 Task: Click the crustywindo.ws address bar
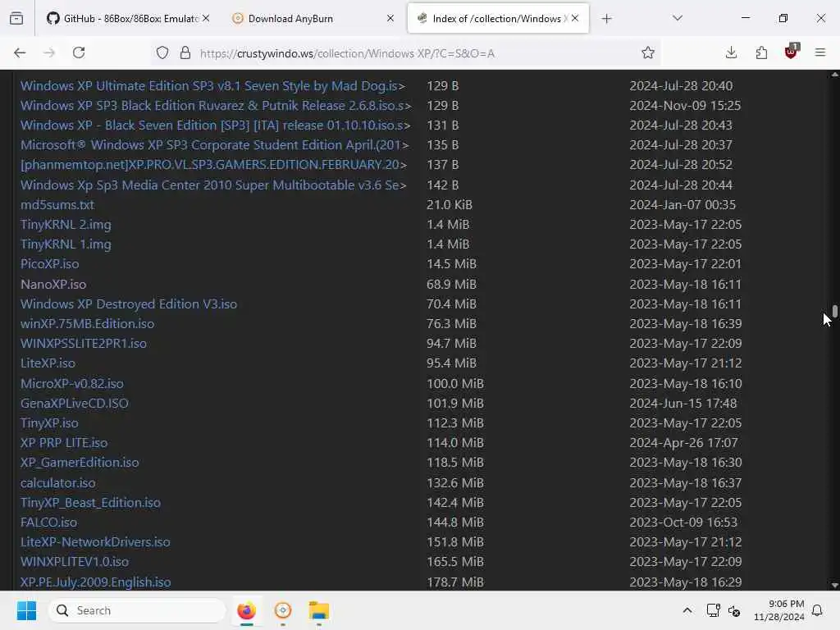coord(407,53)
